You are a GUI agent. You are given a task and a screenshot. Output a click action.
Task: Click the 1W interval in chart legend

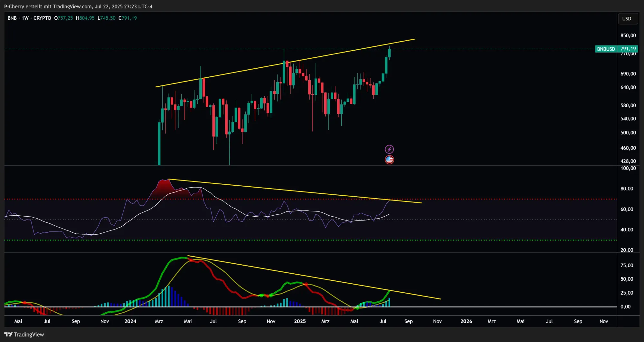pos(25,18)
